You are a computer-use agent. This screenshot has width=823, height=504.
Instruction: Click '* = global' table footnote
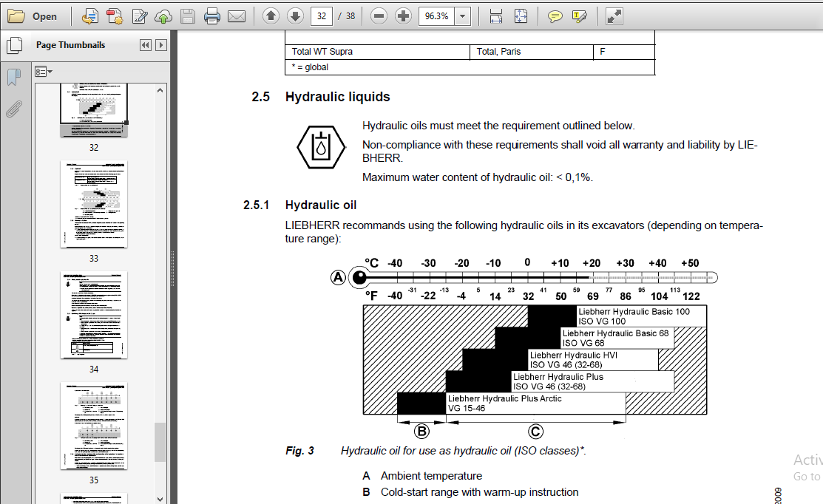click(310, 67)
